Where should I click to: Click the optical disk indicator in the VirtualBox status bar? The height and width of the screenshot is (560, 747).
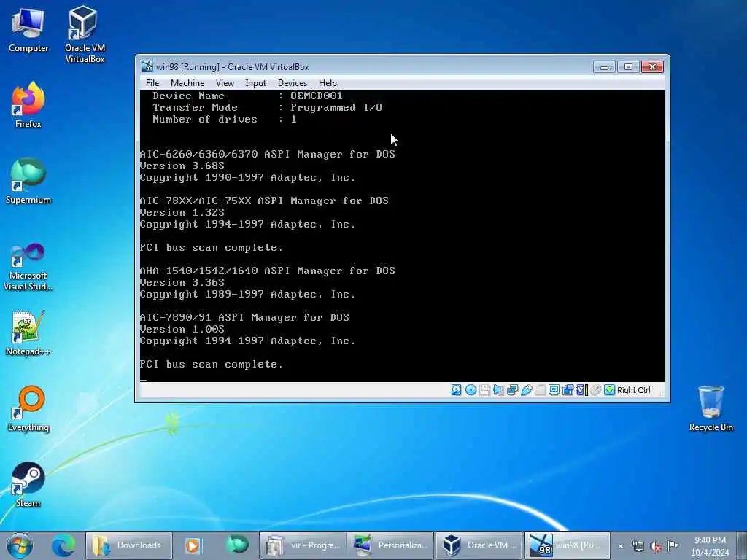(471, 390)
